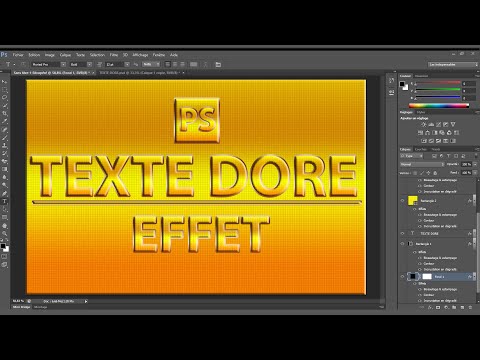Open the Mini Bridge tab

pyautogui.click(x=22, y=307)
